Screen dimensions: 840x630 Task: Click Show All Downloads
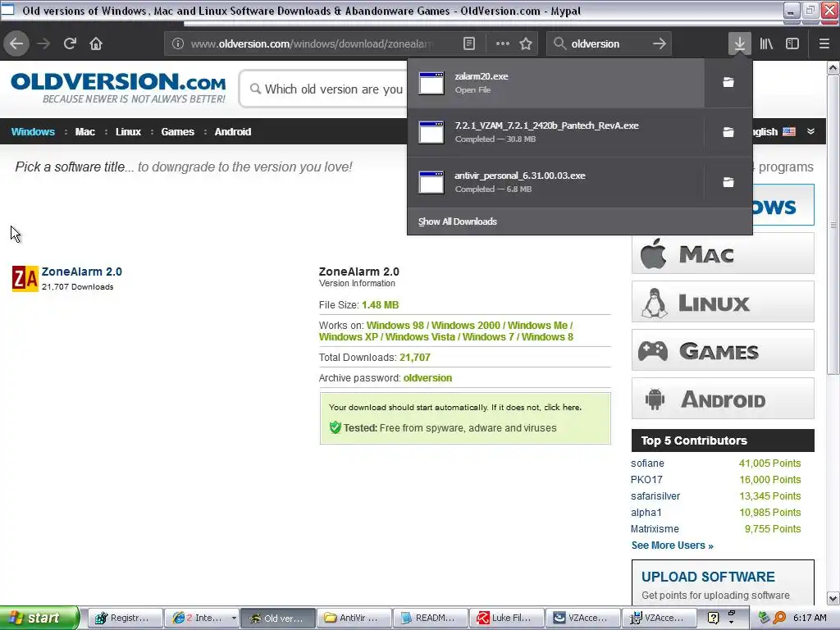(458, 221)
